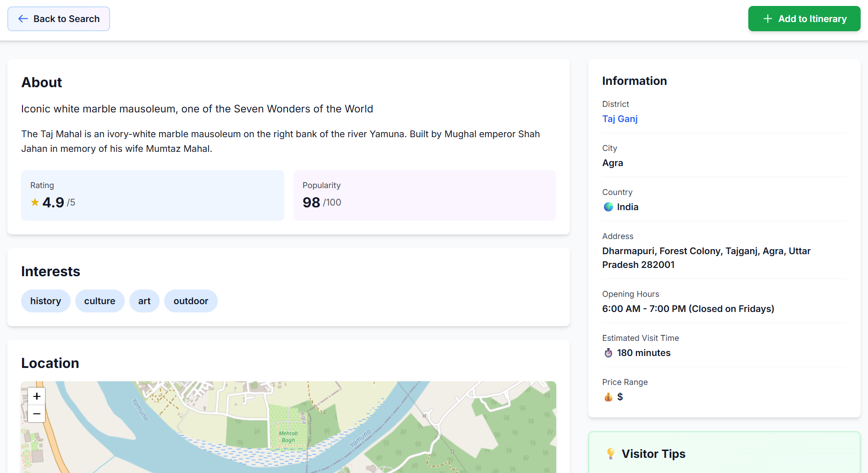Click the lightbulb Visitor Tips icon
The height and width of the screenshot is (473, 868).
click(x=611, y=454)
